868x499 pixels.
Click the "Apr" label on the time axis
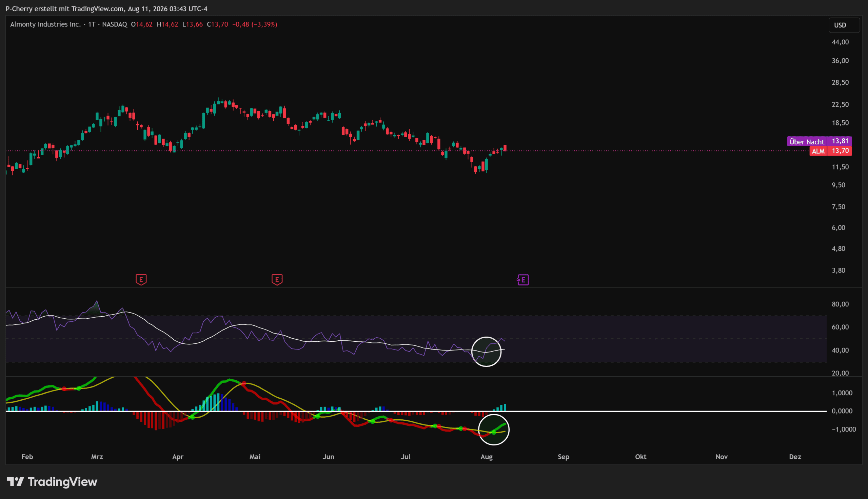[178, 457]
